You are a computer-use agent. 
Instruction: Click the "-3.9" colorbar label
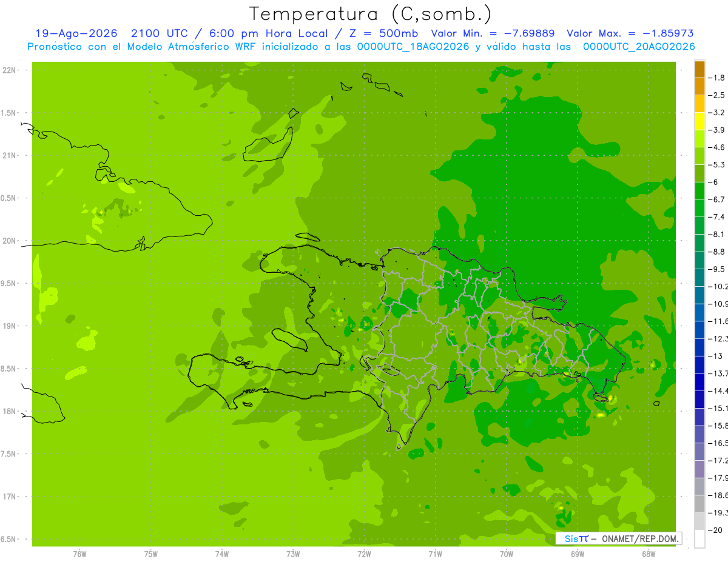pos(718,130)
